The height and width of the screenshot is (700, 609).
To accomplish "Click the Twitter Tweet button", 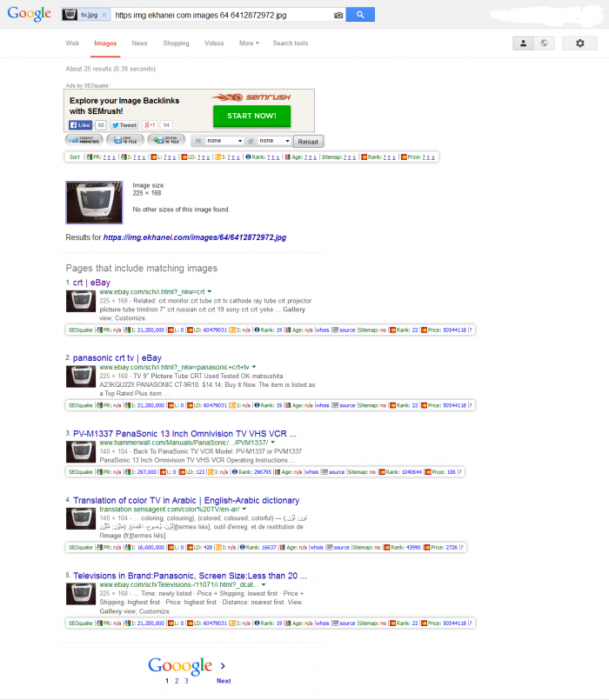I will [x=124, y=125].
